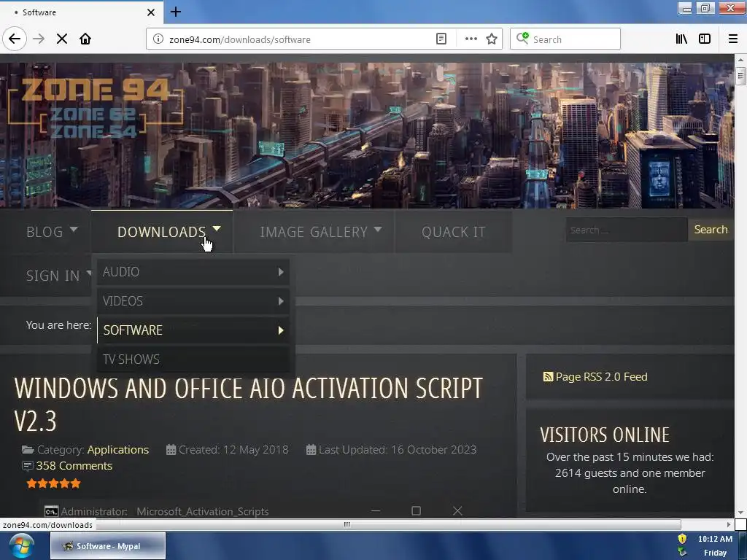Expand the DOWNLOADS dropdown arrow

[x=217, y=229]
